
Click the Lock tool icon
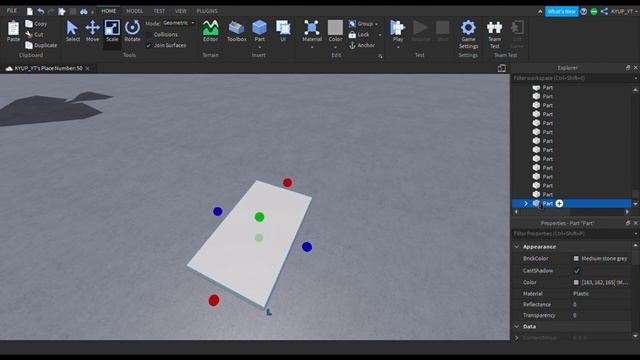click(352, 35)
